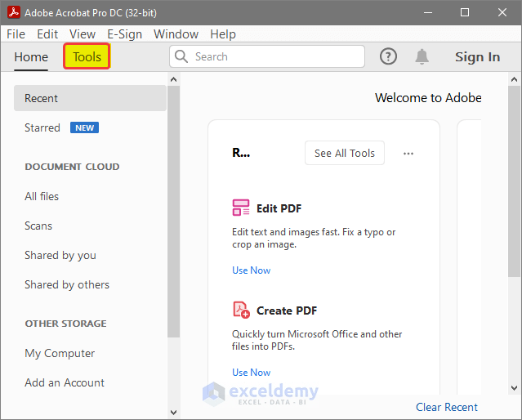
Task: Click the Welcome to Adobe heading
Action: point(428,97)
